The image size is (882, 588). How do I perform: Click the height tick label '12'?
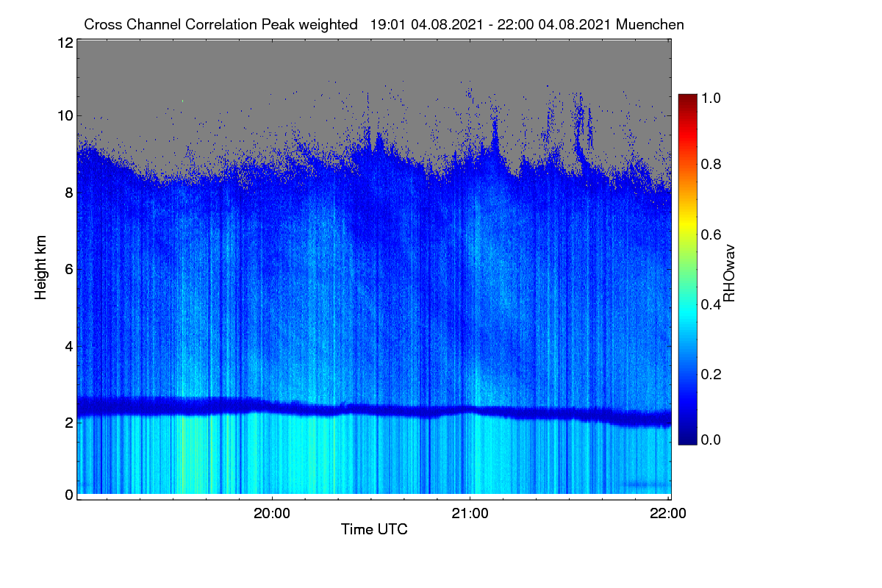[x=65, y=43]
